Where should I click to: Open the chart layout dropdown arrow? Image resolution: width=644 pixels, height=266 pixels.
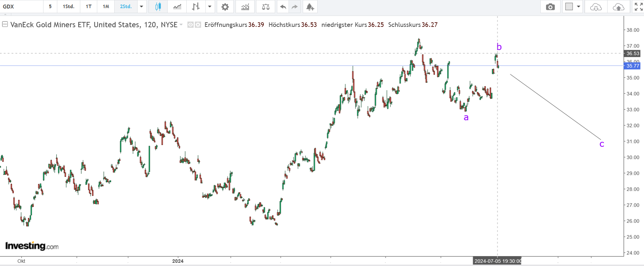click(x=579, y=7)
